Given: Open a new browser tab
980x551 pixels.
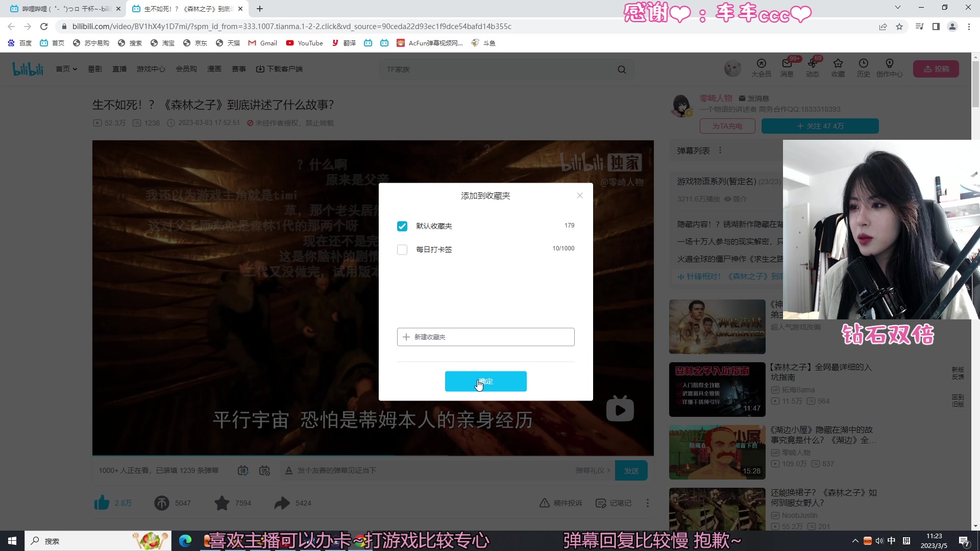Looking at the screenshot, I should (x=260, y=9).
